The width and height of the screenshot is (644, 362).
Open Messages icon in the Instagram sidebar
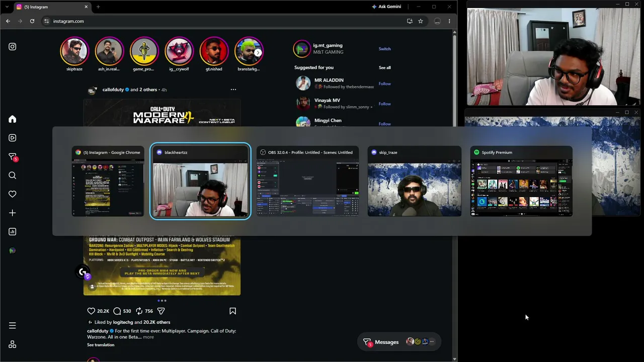point(13,157)
